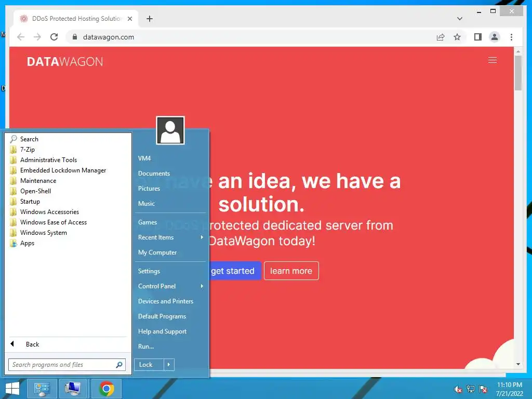The height and width of the screenshot is (399, 532).
Task: Click the Chrome back arrow
Action: click(21, 37)
